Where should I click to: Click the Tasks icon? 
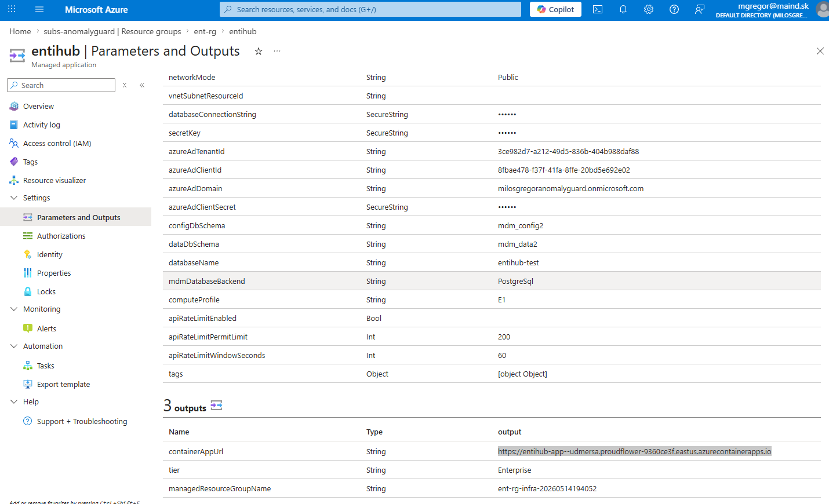tap(28, 366)
